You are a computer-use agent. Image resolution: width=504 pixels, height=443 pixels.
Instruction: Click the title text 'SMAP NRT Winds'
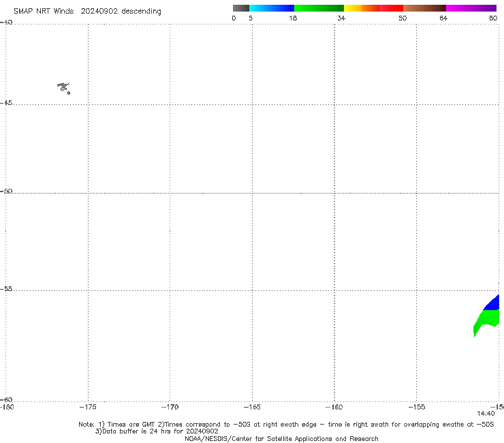tap(44, 12)
